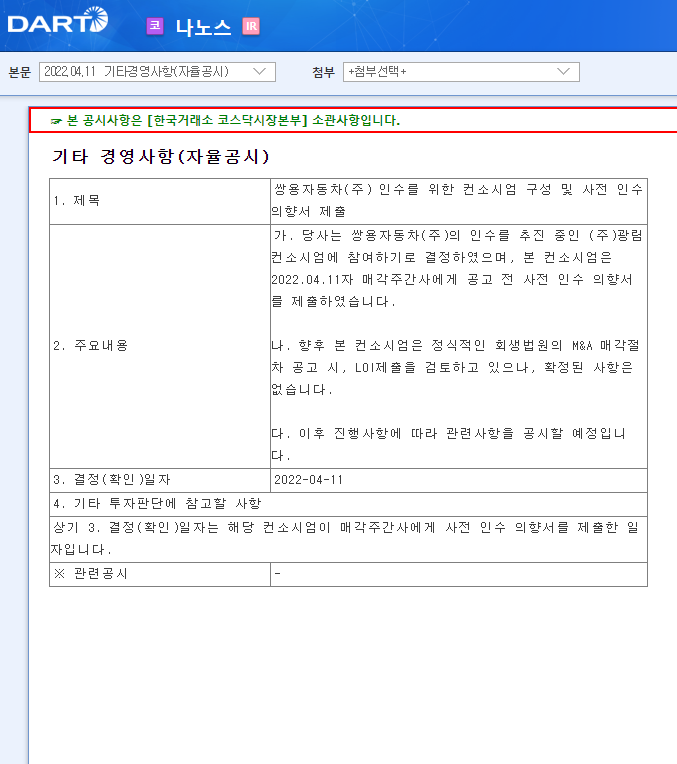Click the purple 코 KOSDAQ market badge
The width and height of the screenshot is (677, 764).
pos(155,26)
